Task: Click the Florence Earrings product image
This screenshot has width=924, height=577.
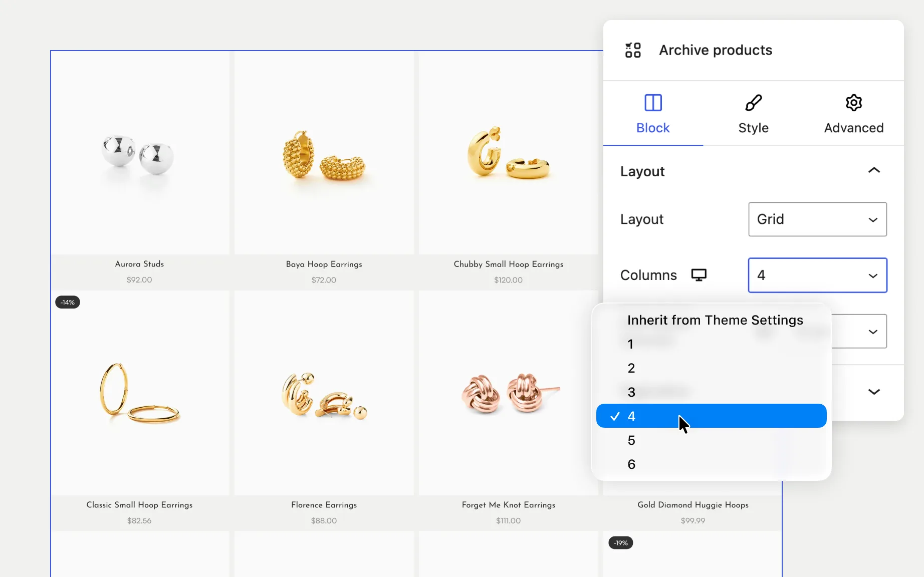Action: pyautogui.click(x=324, y=393)
